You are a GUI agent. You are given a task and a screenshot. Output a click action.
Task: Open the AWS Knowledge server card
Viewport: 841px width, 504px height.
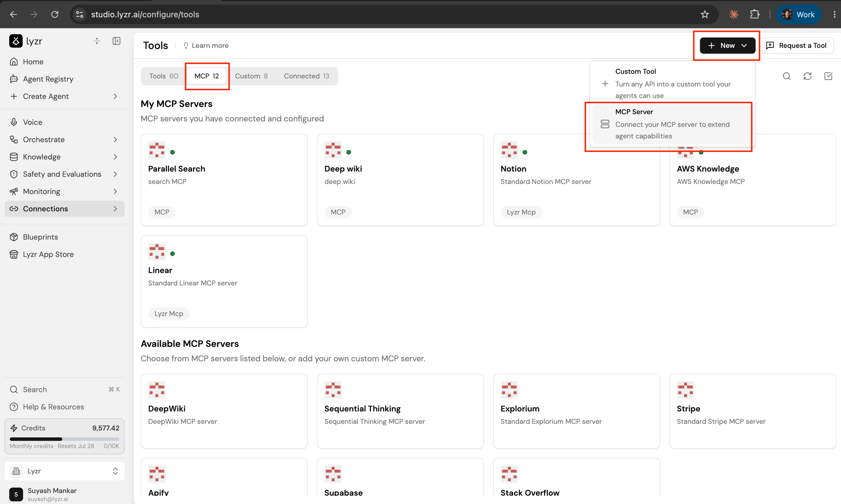coord(753,180)
